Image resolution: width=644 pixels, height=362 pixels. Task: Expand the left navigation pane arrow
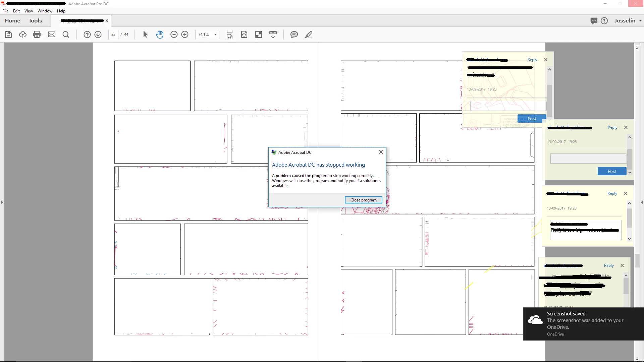(x=2, y=202)
